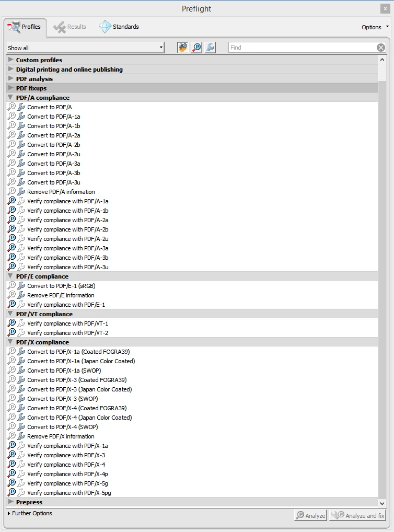Select Verify compliance with PDF/X-5g profile

click(x=67, y=483)
